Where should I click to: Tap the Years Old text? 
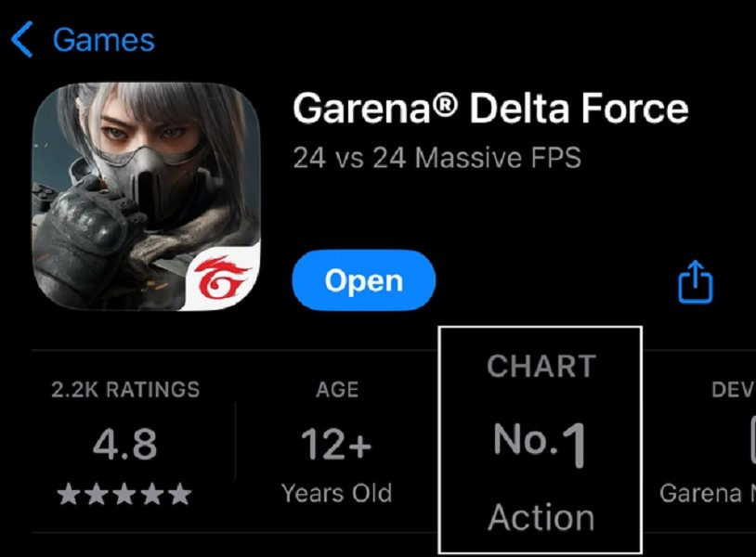point(336,493)
